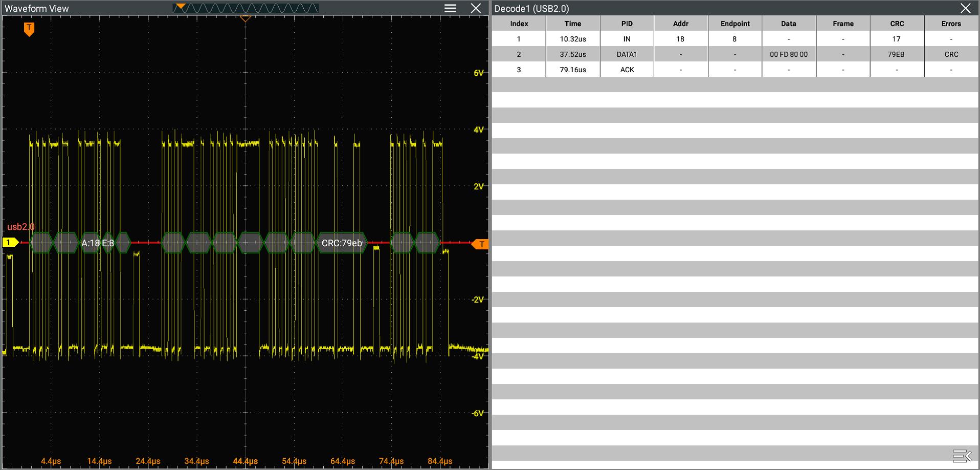
Task: Click the orange trigger time triangle at top center
Action: coord(246,19)
